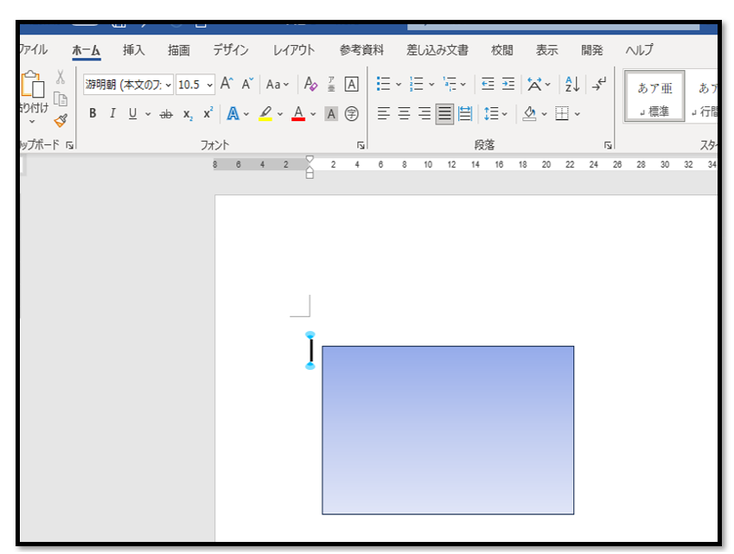Open the ヘルプ tab
This screenshot has width=734, height=554.
click(639, 50)
